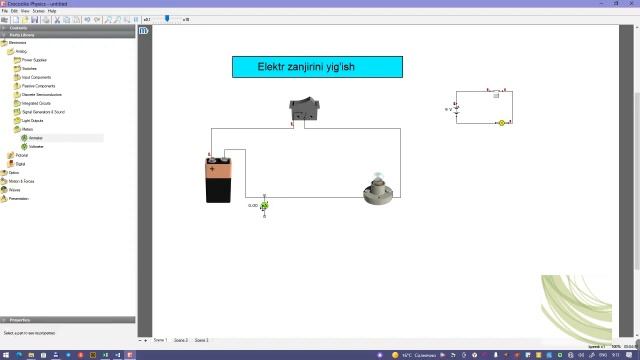This screenshot has width=640, height=360.
Task: Expand the Optics category
Action: point(10,173)
